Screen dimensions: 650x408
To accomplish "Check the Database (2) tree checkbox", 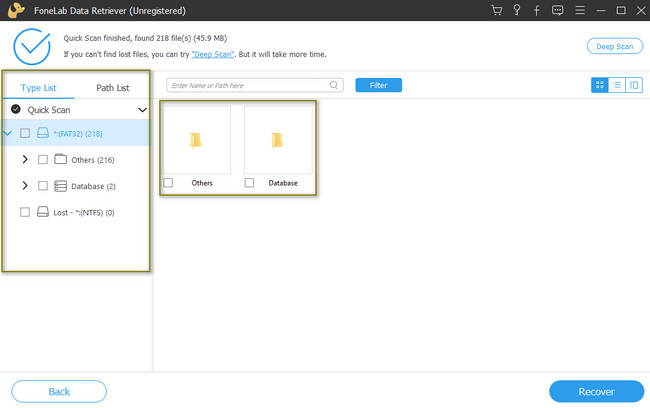I will point(43,186).
